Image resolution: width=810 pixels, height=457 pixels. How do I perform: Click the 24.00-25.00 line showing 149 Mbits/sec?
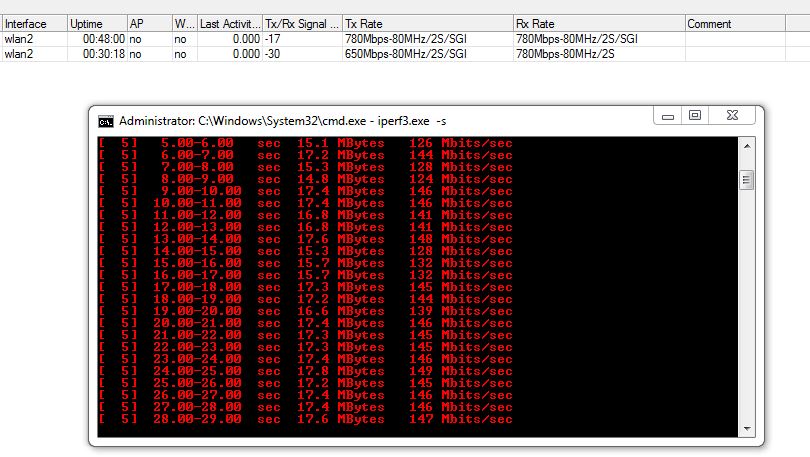point(306,371)
